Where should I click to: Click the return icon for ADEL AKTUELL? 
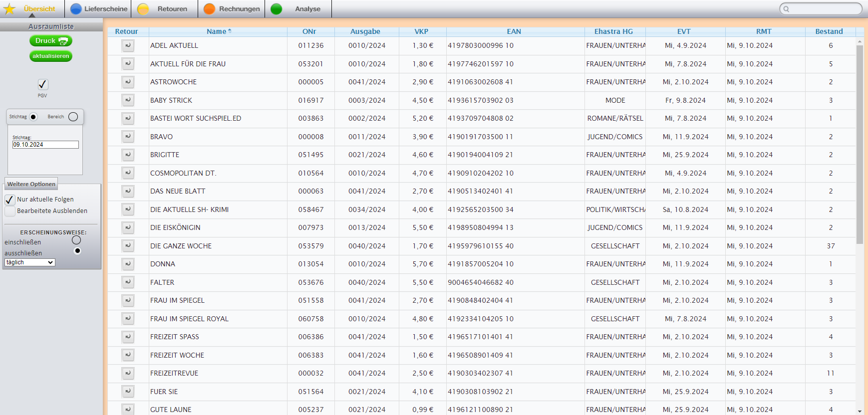coord(128,46)
